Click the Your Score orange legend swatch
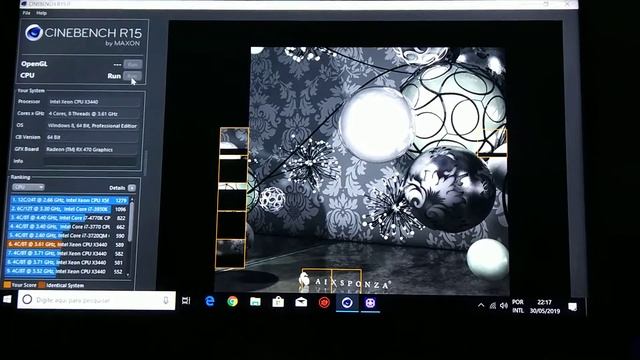Image resolution: width=640 pixels, height=360 pixels. tap(7, 285)
